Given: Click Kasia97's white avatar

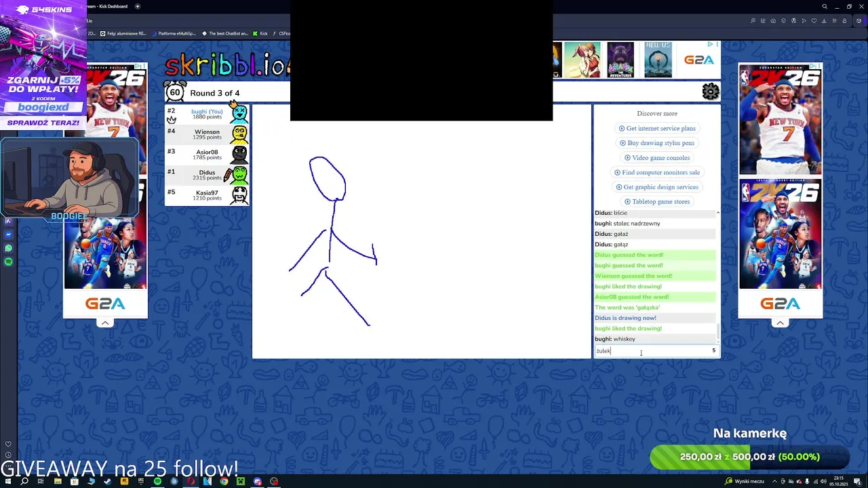Looking at the screenshot, I should click(239, 195).
